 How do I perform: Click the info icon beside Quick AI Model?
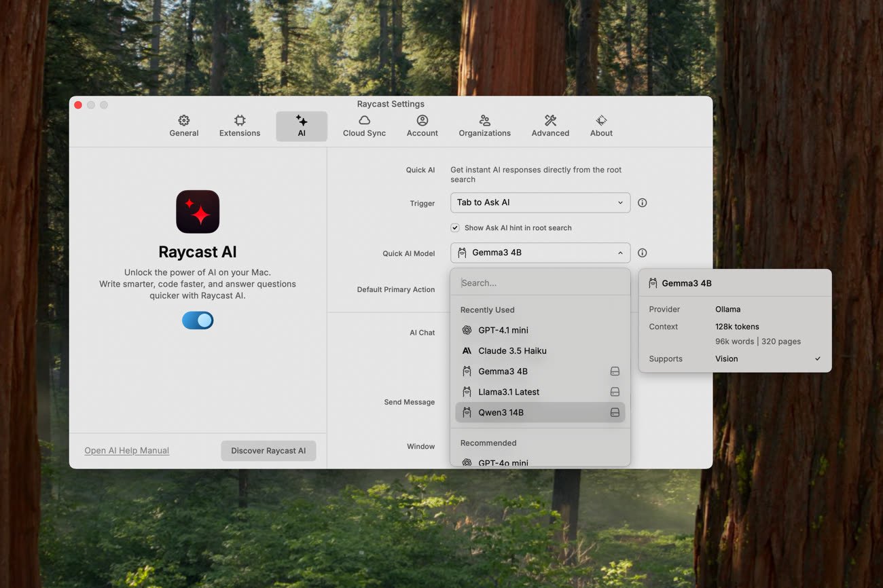642,253
